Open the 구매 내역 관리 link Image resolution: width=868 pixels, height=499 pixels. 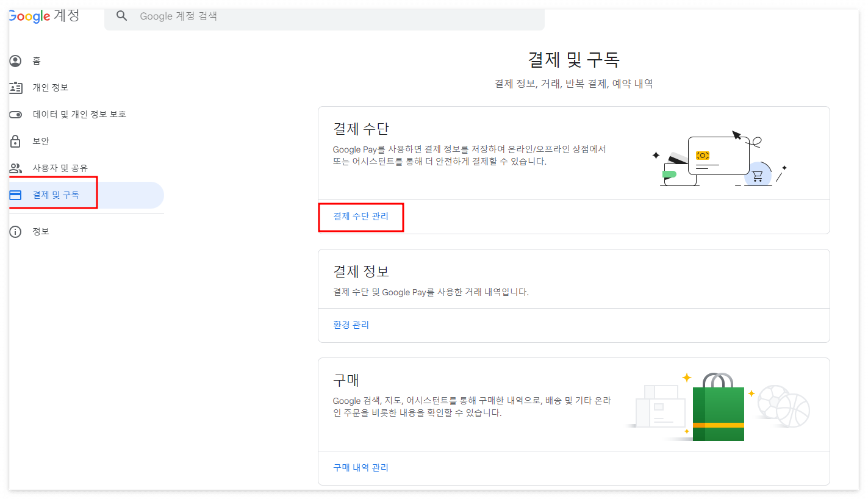coord(360,468)
